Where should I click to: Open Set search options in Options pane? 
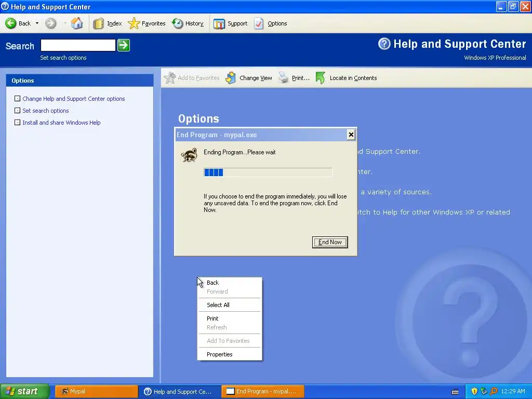(x=46, y=111)
